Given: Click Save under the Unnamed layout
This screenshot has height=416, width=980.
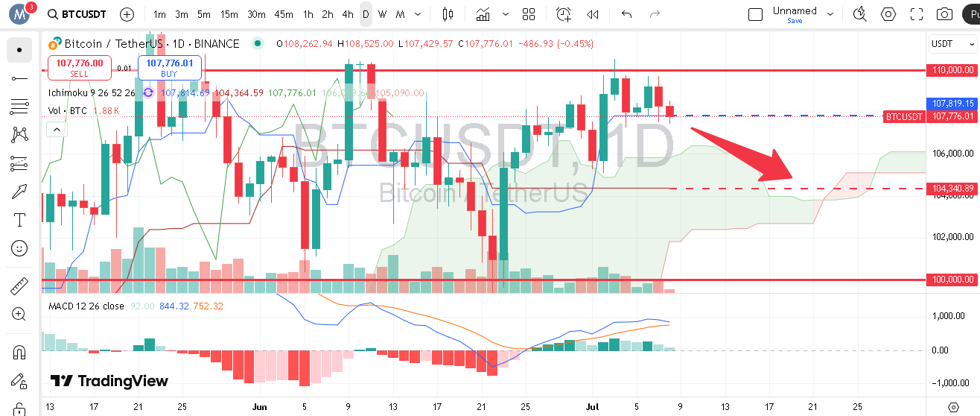Looking at the screenshot, I should pos(795,21).
